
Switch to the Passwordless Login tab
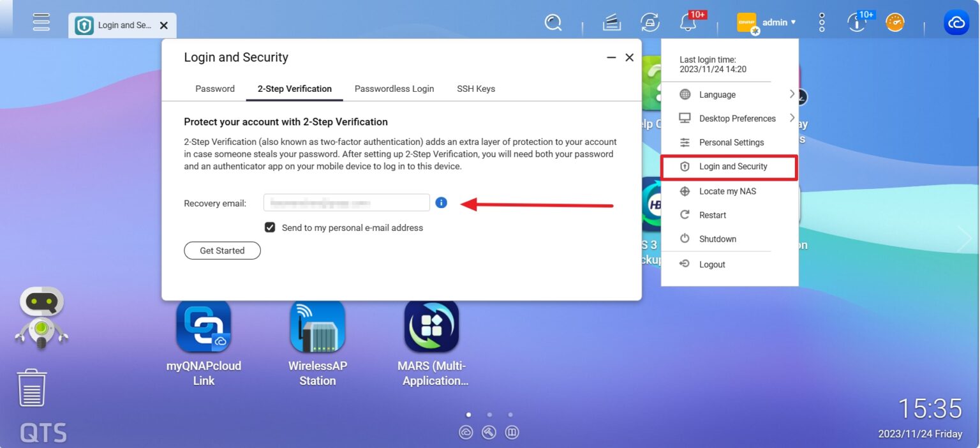pos(394,89)
